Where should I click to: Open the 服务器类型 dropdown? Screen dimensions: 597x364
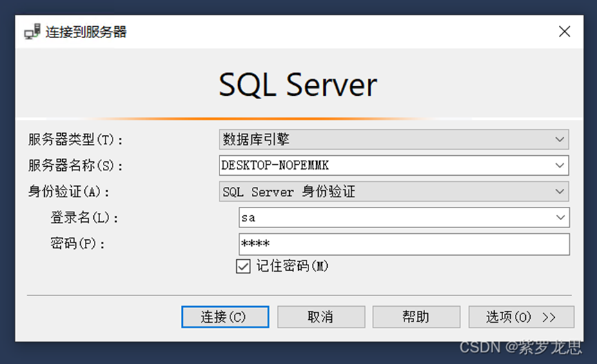click(x=393, y=139)
